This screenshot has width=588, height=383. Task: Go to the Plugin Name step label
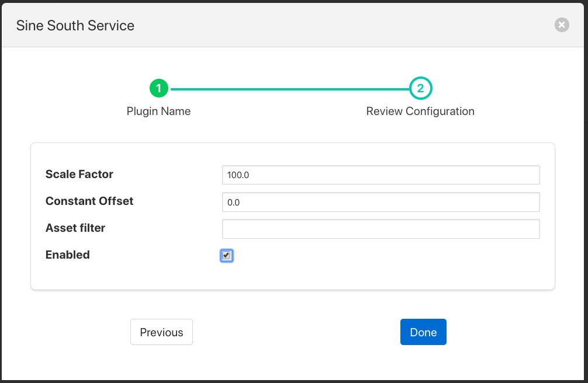pos(158,111)
